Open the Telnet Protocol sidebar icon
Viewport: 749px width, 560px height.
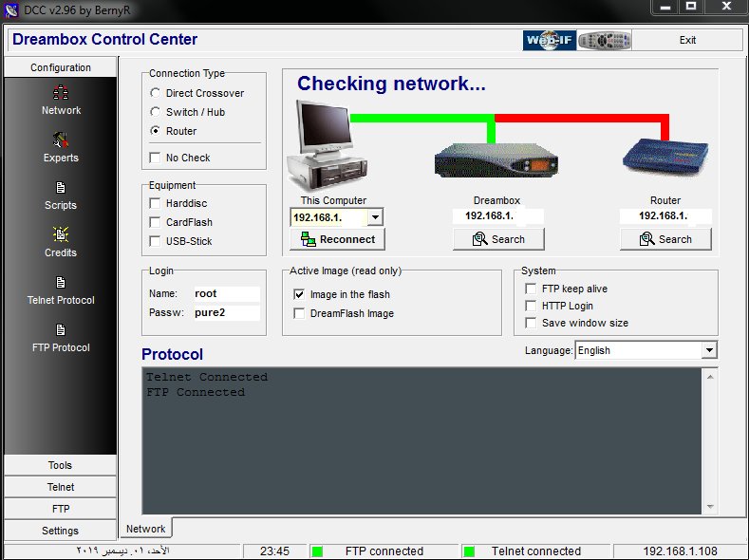(x=61, y=290)
